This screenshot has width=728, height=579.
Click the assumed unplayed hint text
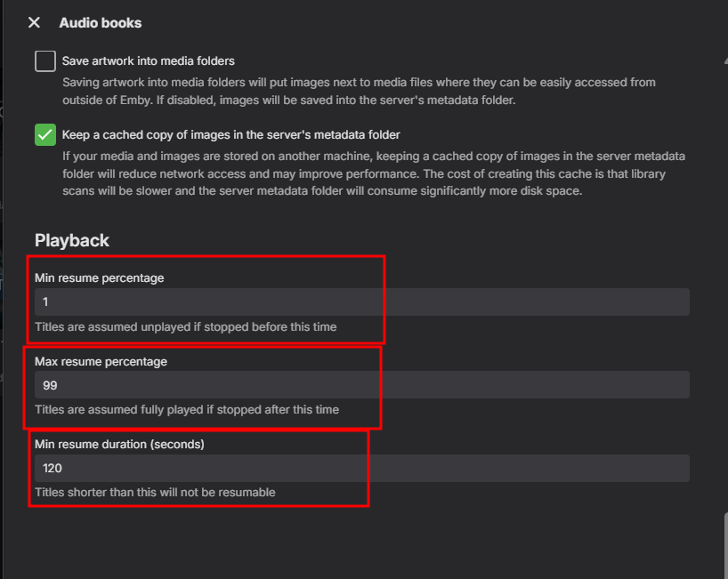click(185, 326)
